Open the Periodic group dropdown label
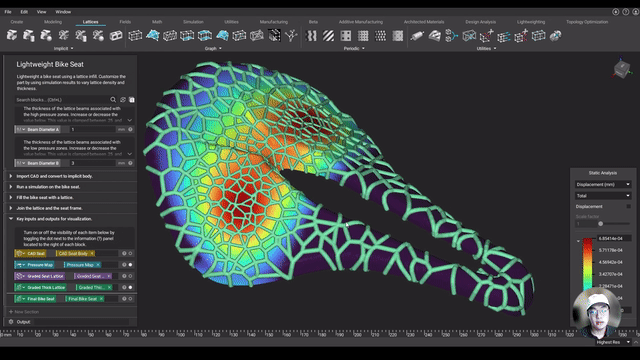640x360 pixels. (x=353, y=48)
